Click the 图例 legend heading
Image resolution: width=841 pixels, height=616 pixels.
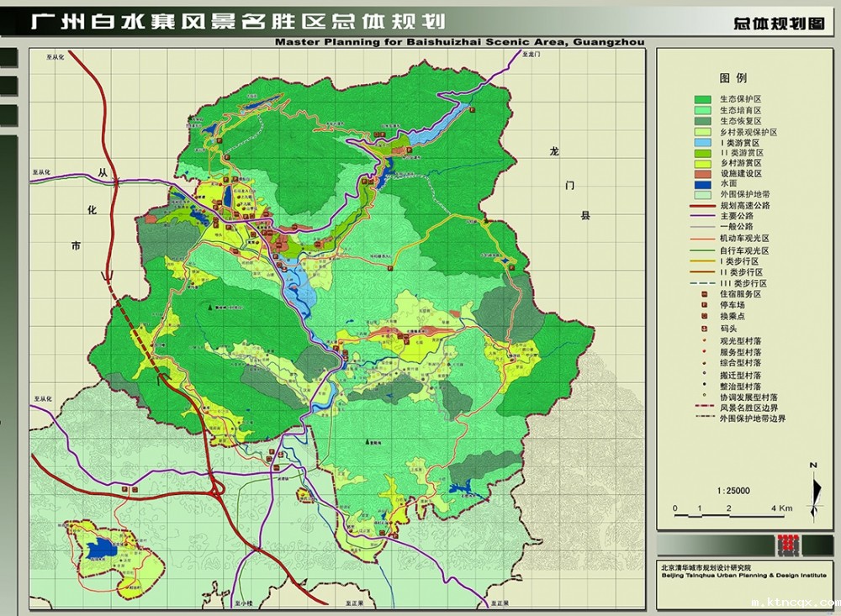[733, 77]
